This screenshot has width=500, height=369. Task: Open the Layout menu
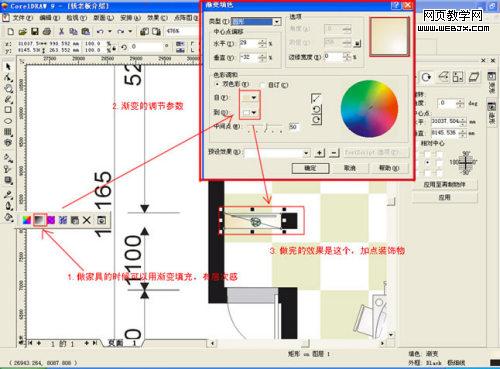coord(103,18)
